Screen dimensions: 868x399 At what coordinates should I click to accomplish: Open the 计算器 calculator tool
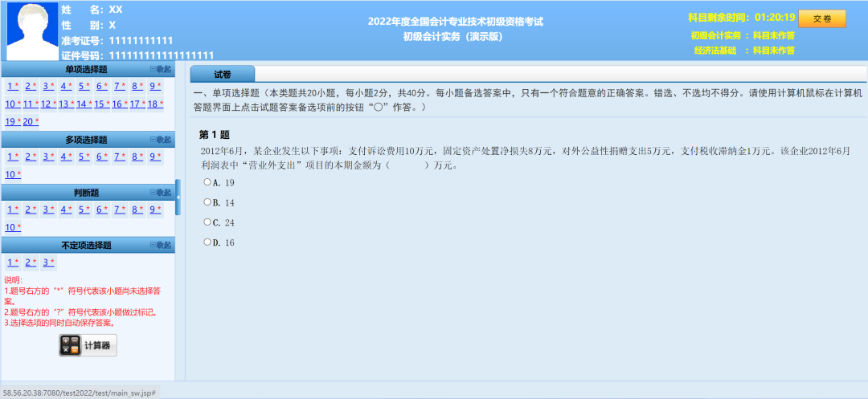point(88,345)
